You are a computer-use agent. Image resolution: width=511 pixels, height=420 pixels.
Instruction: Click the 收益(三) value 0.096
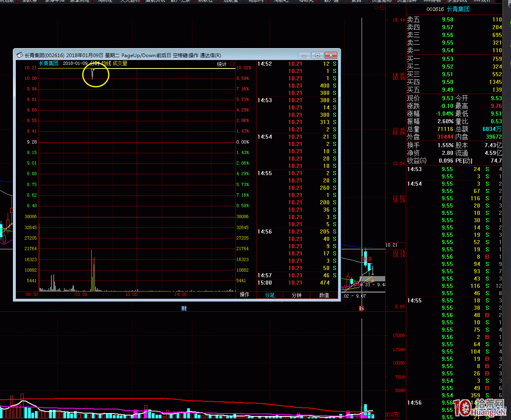tap(446, 161)
